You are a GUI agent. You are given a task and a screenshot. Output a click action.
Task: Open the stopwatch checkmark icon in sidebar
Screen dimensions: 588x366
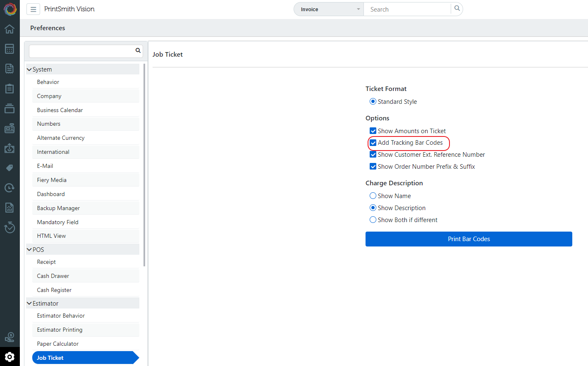[x=10, y=227]
